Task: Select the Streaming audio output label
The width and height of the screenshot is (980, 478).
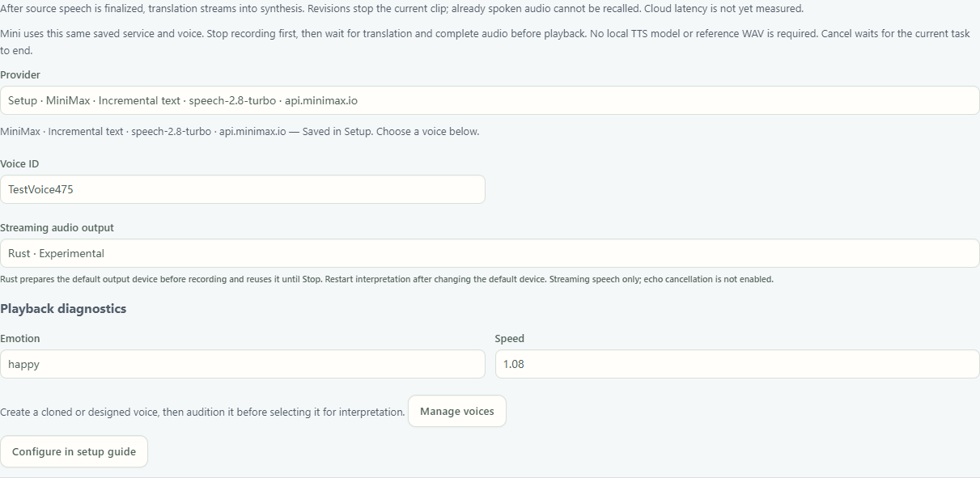Action: point(57,227)
